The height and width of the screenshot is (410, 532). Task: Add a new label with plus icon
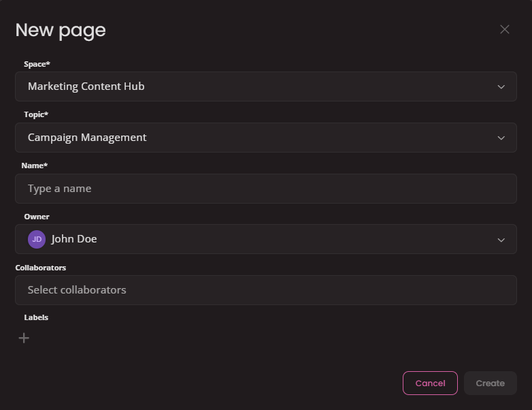pos(24,338)
